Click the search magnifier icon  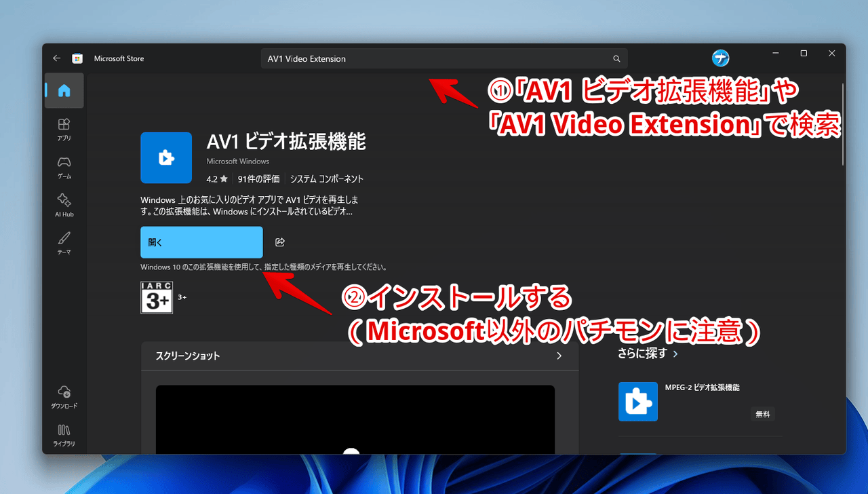(616, 59)
